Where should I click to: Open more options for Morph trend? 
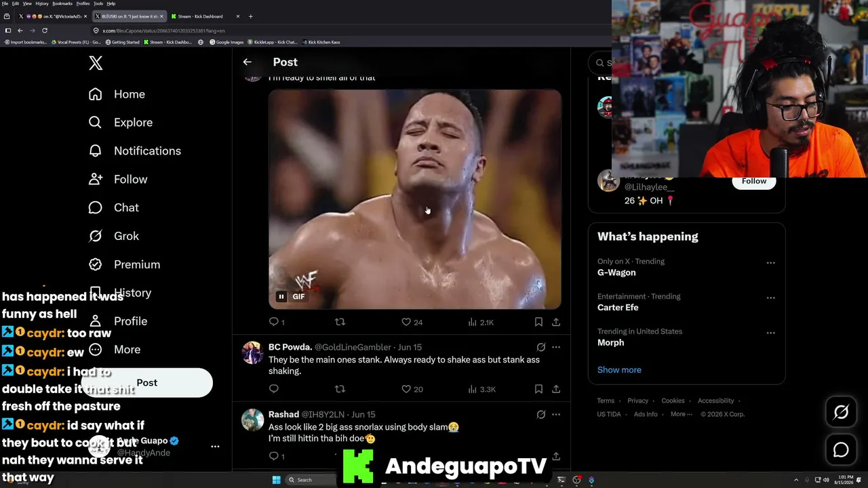point(770,333)
